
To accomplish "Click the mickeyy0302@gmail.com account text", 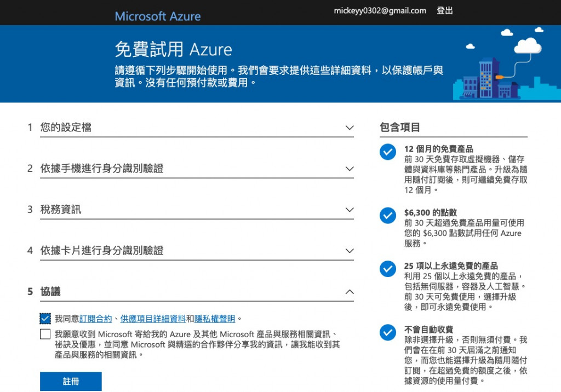I will (380, 11).
